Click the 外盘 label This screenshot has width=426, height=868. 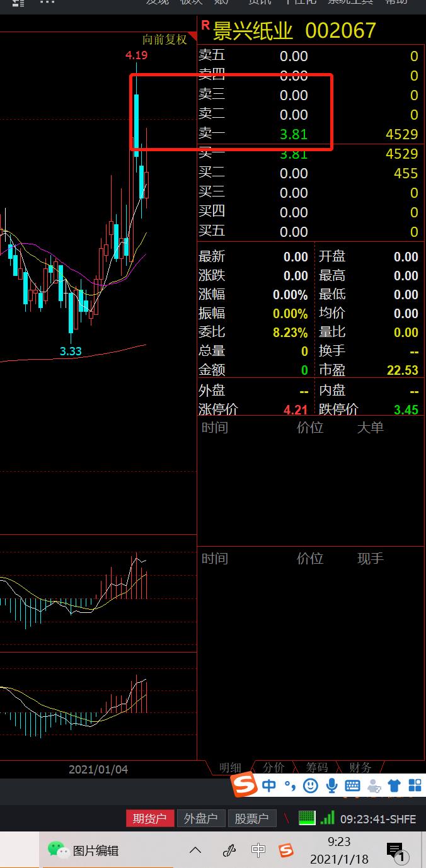[x=212, y=390]
